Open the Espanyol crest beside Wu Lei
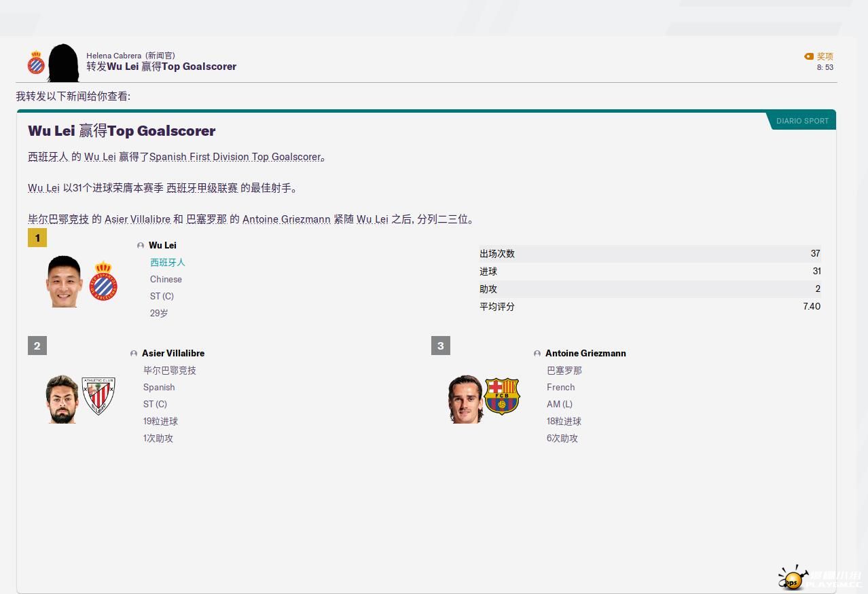 pos(103,280)
